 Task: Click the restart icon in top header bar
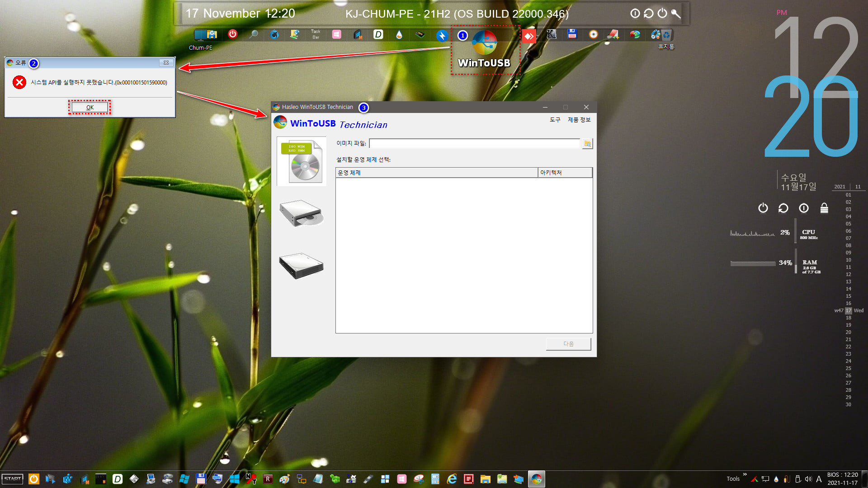(x=649, y=13)
